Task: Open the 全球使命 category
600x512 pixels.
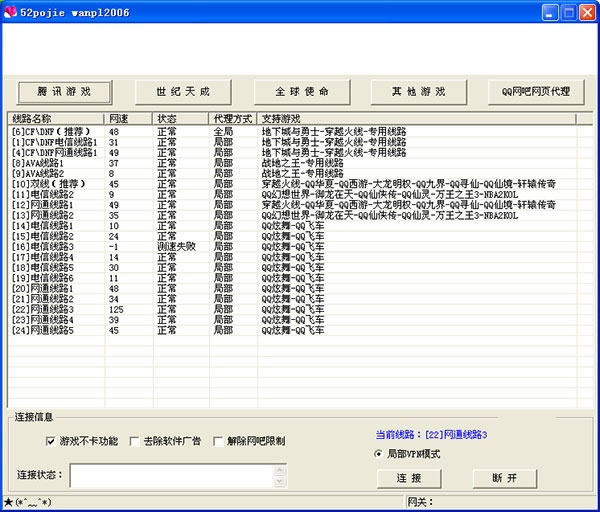Action: tap(302, 92)
